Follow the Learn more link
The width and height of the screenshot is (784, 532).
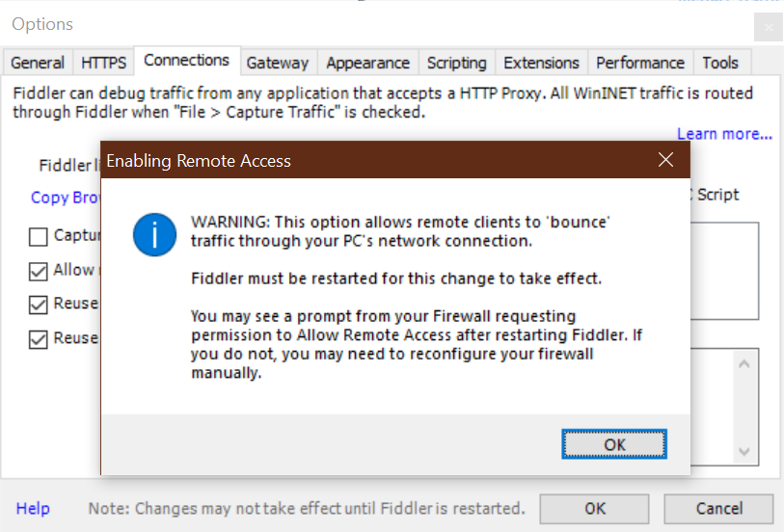click(724, 134)
